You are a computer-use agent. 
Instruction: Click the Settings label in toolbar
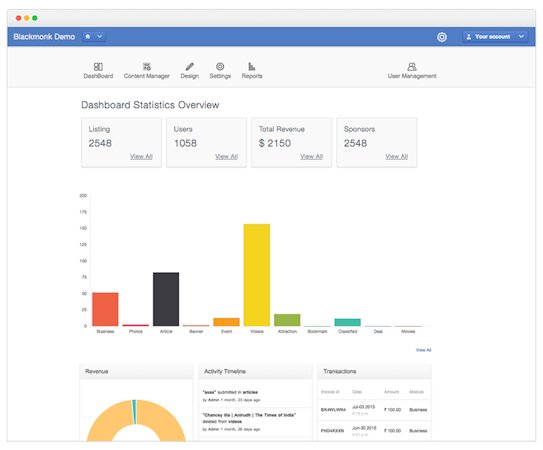pos(220,76)
